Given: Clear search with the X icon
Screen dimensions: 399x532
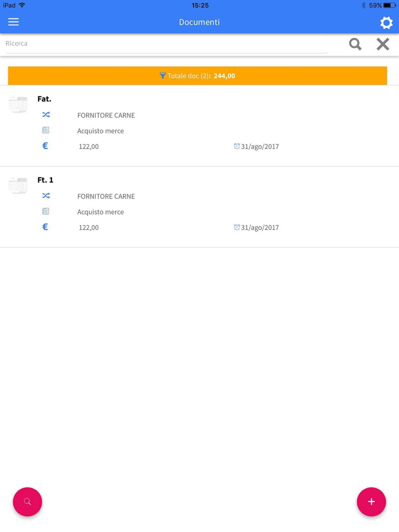Looking at the screenshot, I should click(383, 44).
